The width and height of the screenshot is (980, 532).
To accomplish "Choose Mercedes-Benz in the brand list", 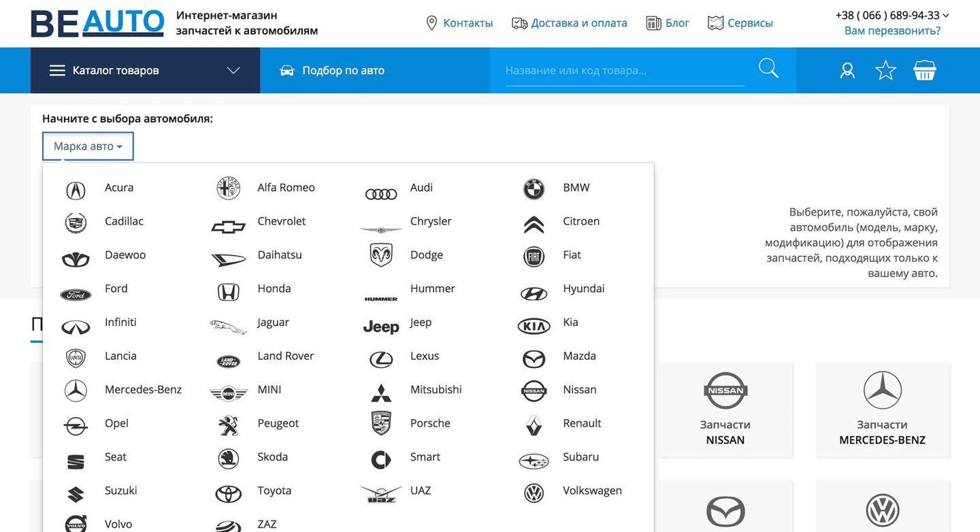I will (x=144, y=390).
